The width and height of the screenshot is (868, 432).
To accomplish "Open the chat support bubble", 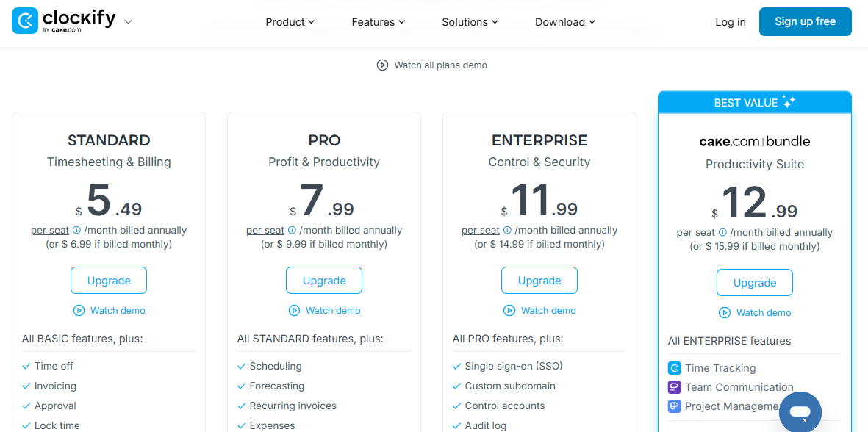I will click(x=800, y=411).
